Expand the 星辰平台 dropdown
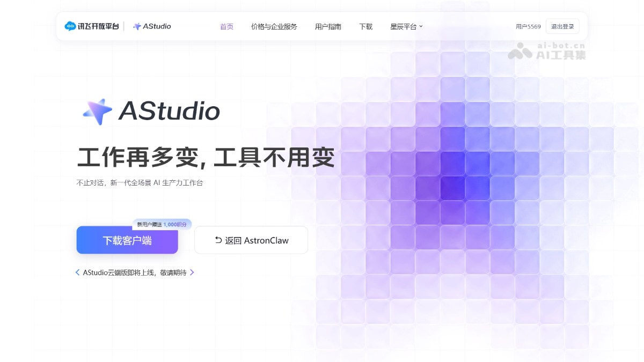This screenshot has height=362, width=644. click(x=406, y=26)
